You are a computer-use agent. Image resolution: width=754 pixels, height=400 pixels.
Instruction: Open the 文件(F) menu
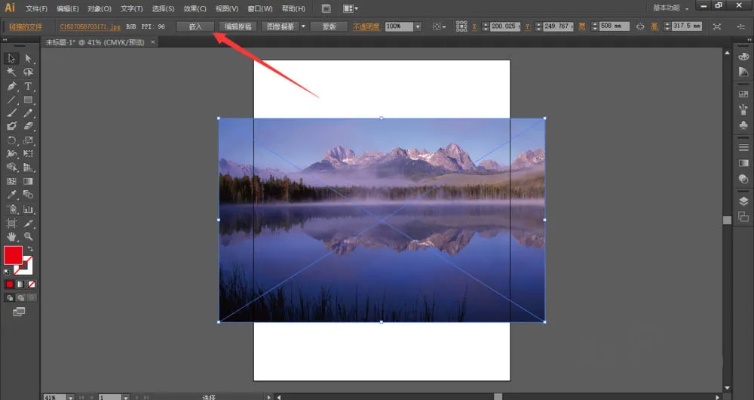[x=37, y=9]
